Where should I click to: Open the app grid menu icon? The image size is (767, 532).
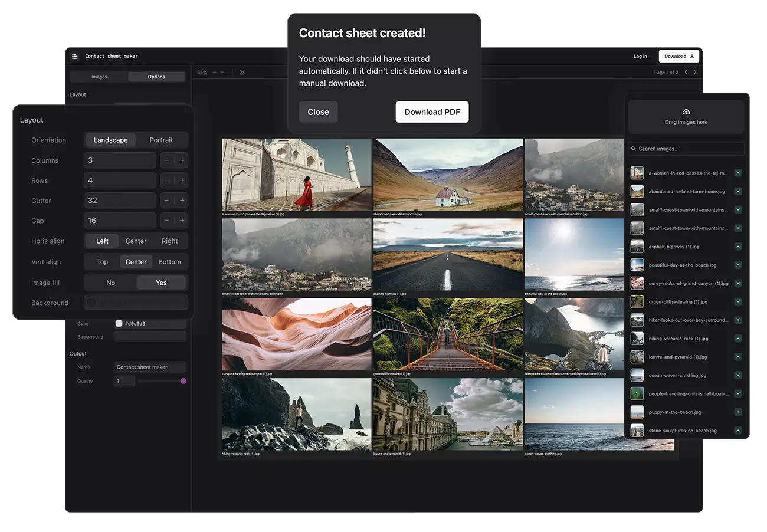[75, 57]
